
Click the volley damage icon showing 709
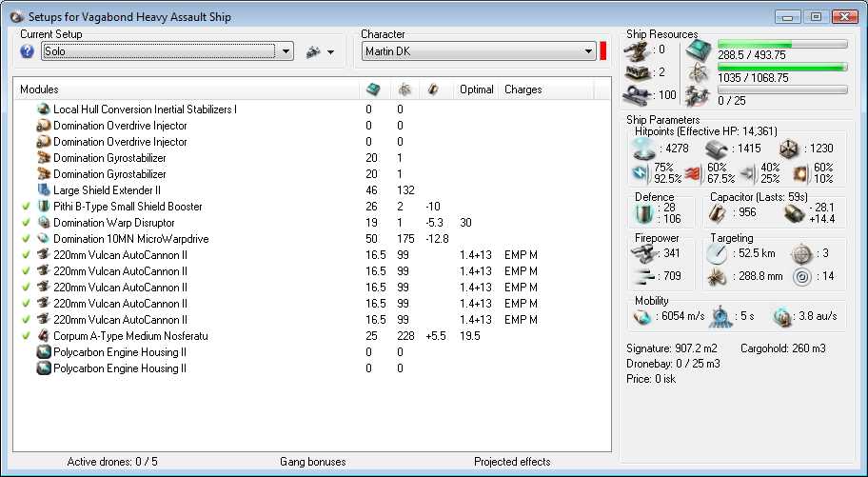tap(643, 276)
